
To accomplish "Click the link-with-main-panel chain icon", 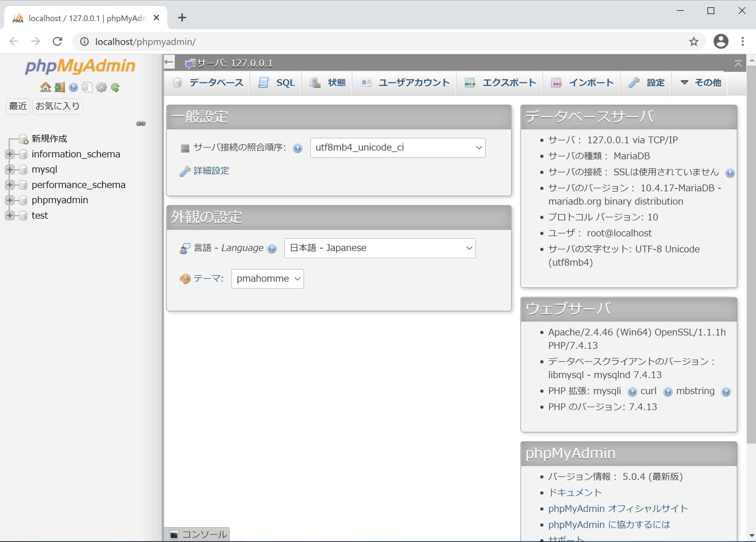I will tap(141, 124).
